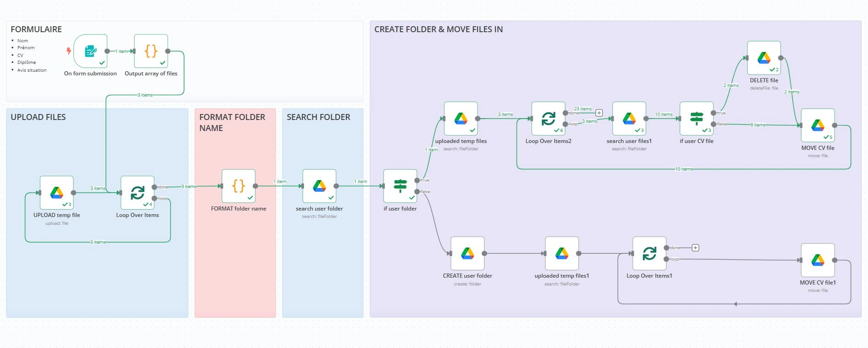
Task: Select the FORMULAIRE sticky note title
Action: (36, 29)
